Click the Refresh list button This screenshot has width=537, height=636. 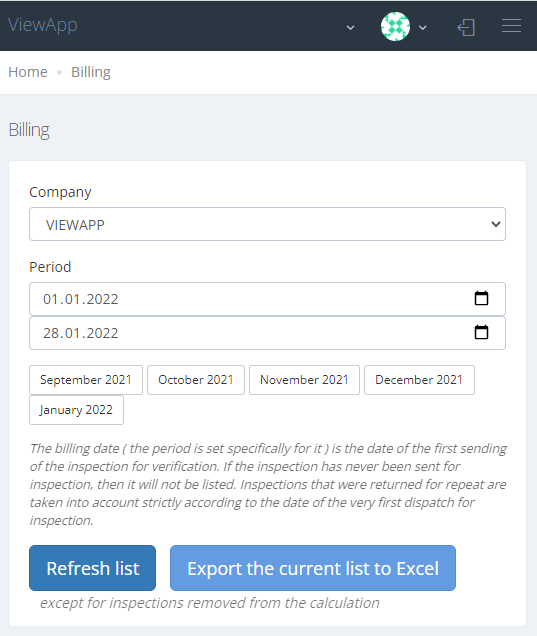point(92,568)
